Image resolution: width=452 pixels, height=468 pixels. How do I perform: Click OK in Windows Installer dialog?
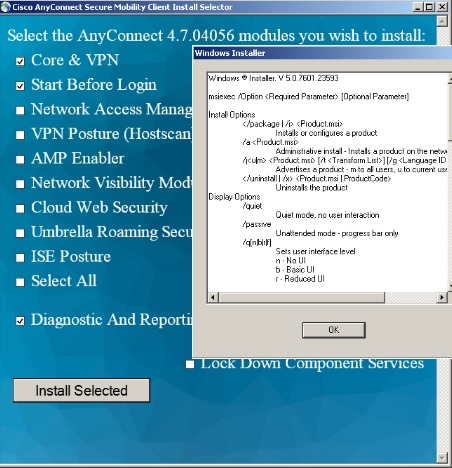pos(334,330)
